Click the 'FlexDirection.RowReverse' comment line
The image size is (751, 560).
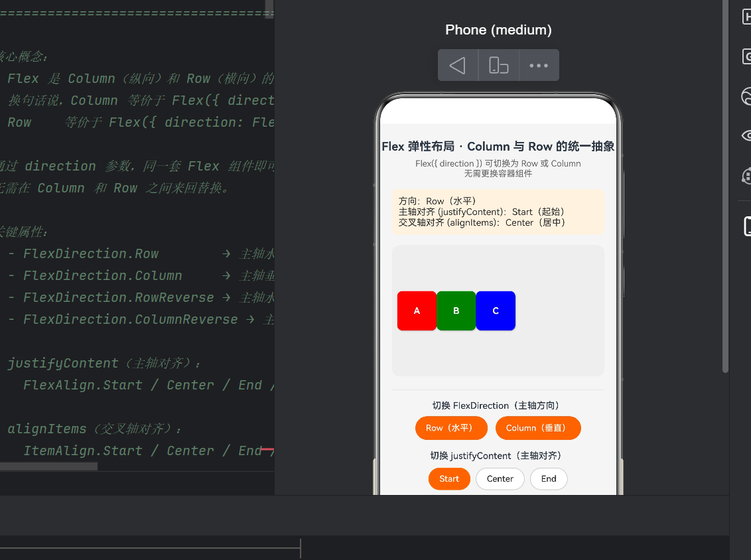[141, 297]
